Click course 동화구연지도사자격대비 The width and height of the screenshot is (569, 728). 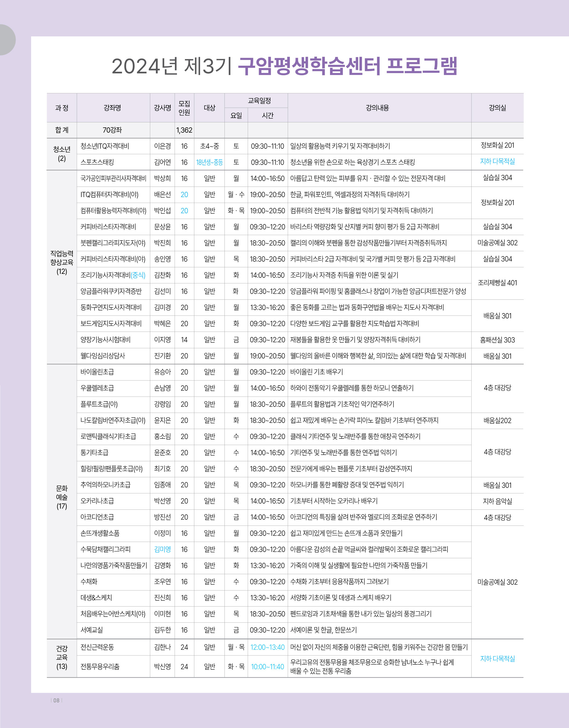pyautogui.click(x=111, y=307)
